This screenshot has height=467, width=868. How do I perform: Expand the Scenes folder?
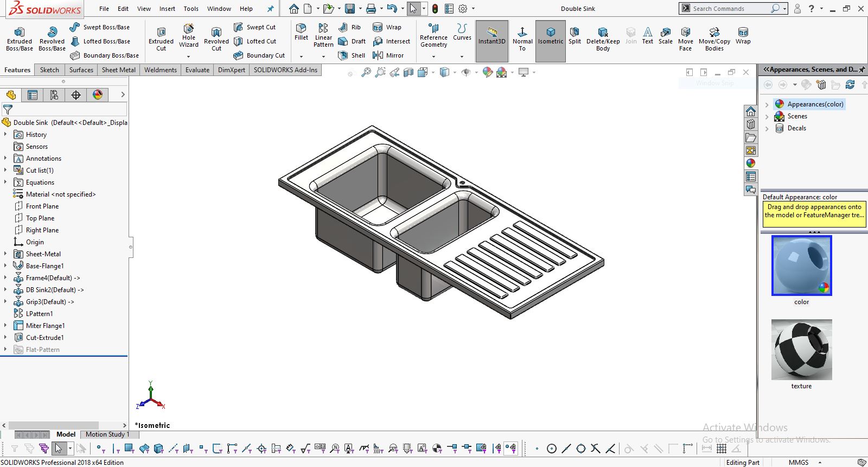[767, 116]
